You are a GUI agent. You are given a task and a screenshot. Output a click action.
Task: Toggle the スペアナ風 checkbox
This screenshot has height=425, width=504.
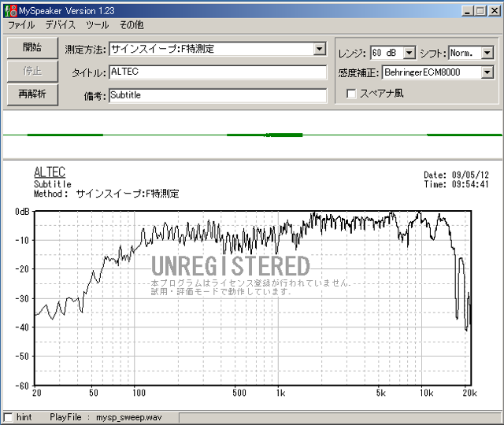pos(351,94)
